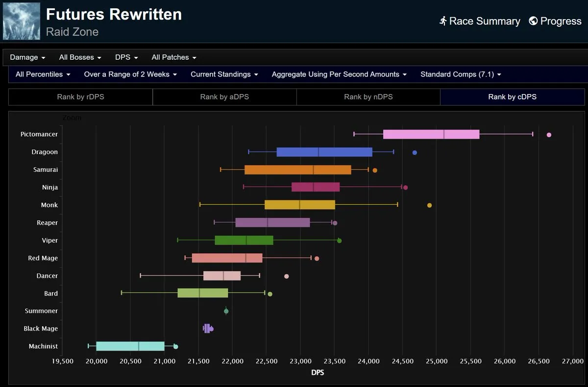The width and height of the screenshot is (588, 387).
Task: Switch to Rank by nDPS tab
Action: tap(368, 97)
